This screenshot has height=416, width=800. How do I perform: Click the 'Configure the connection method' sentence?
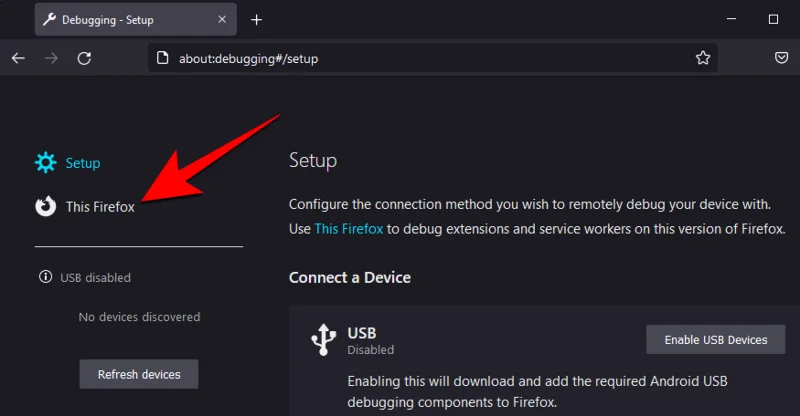click(x=530, y=204)
